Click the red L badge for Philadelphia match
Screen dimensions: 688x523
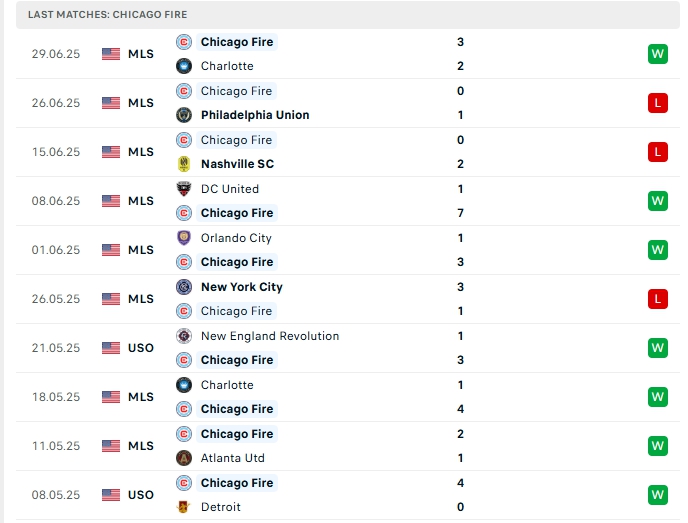point(657,103)
